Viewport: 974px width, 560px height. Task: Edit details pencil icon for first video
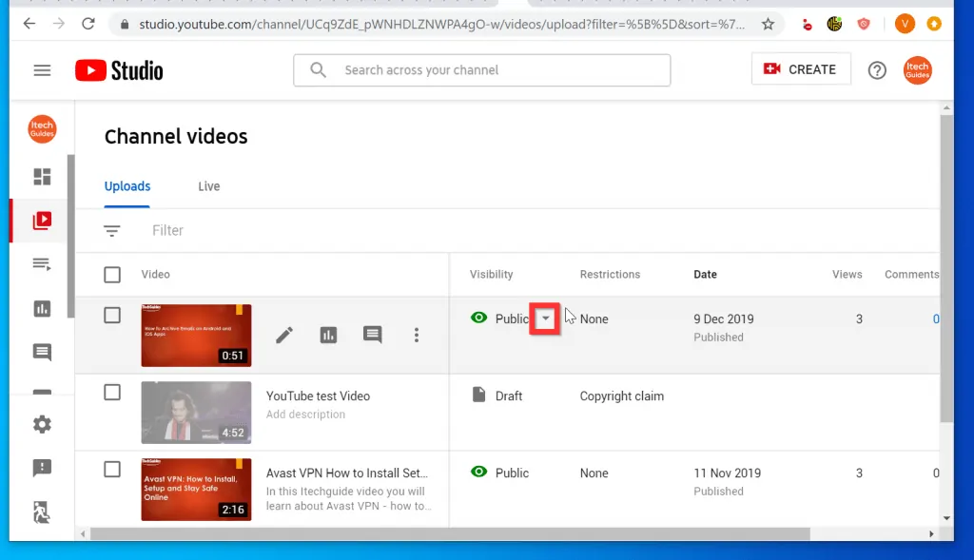[284, 336]
